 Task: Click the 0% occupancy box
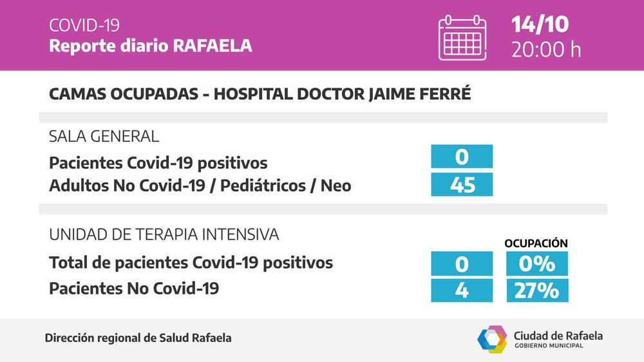(536, 263)
